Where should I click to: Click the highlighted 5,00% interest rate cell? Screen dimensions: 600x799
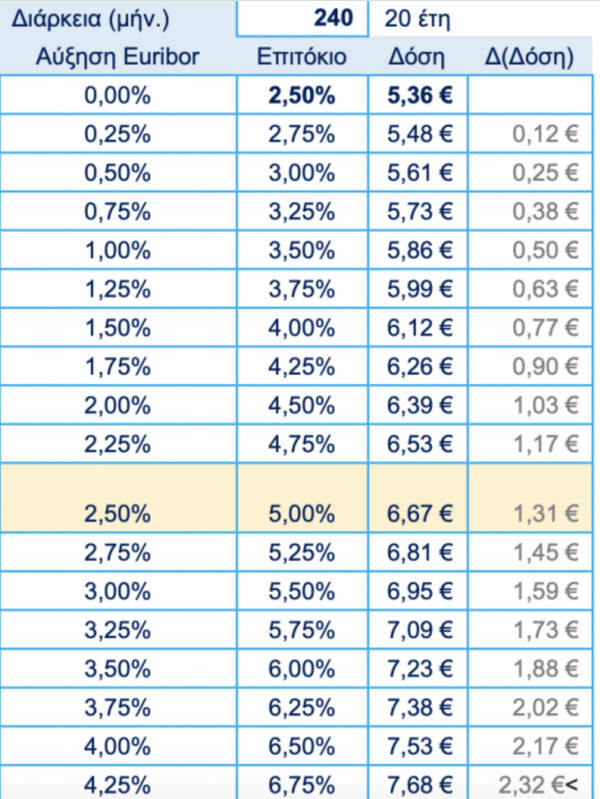[x=301, y=514]
